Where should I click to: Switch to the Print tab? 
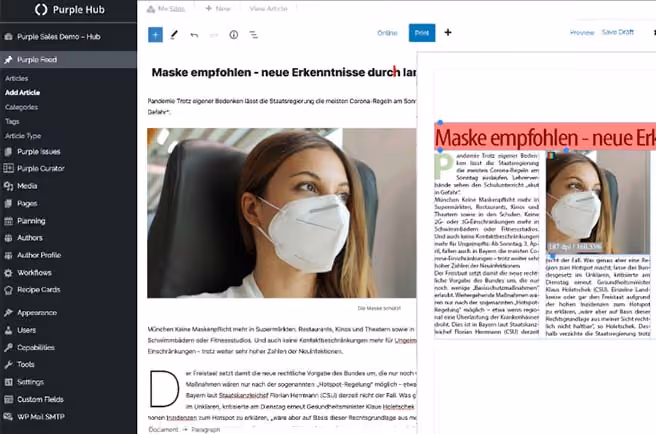[422, 33]
